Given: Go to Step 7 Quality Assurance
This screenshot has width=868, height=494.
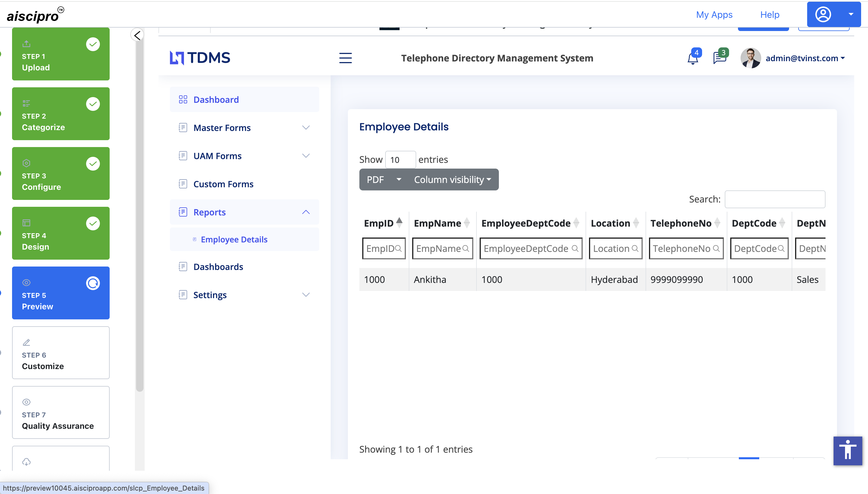Looking at the screenshot, I should (x=61, y=412).
